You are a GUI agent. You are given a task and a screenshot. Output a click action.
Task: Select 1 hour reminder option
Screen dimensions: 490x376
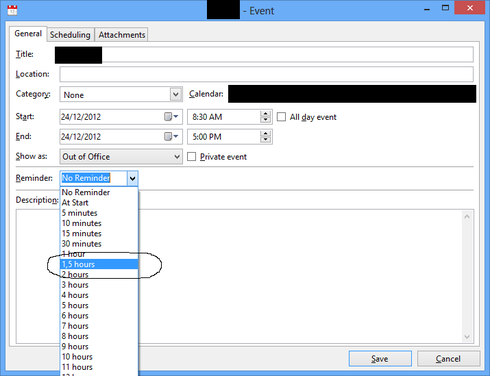coord(99,254)
